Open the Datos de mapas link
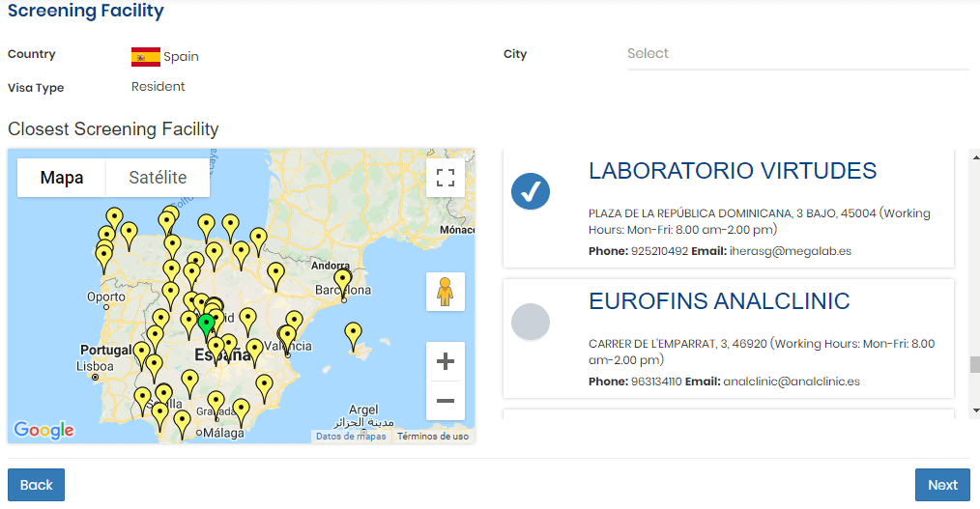 click(351, 437)
